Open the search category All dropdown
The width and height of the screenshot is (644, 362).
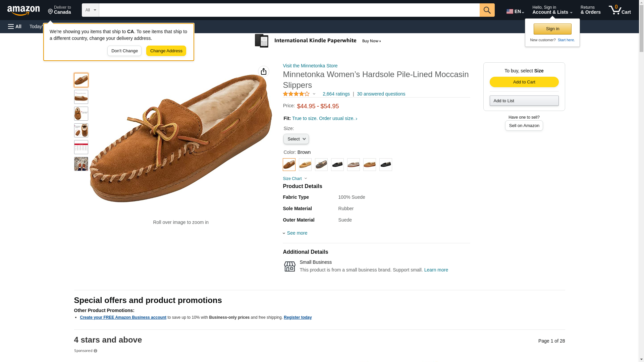pyautogui.click(x=90, y=10)
